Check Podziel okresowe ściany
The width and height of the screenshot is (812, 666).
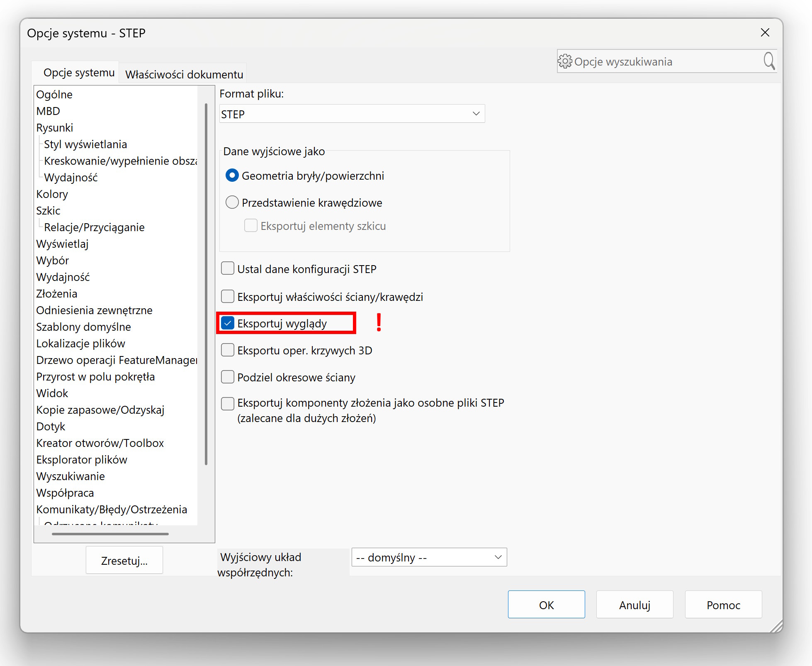pyautogui.click(x=228, y=377)
